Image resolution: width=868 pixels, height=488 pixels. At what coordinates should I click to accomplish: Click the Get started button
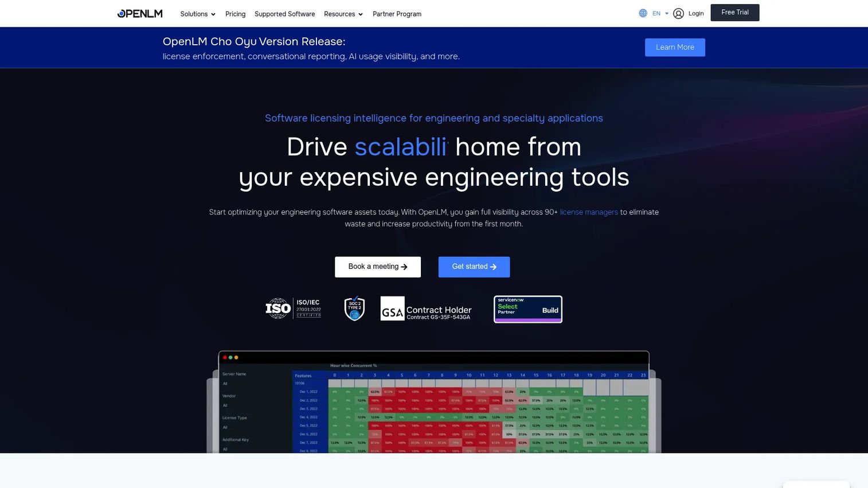[474, 267]
